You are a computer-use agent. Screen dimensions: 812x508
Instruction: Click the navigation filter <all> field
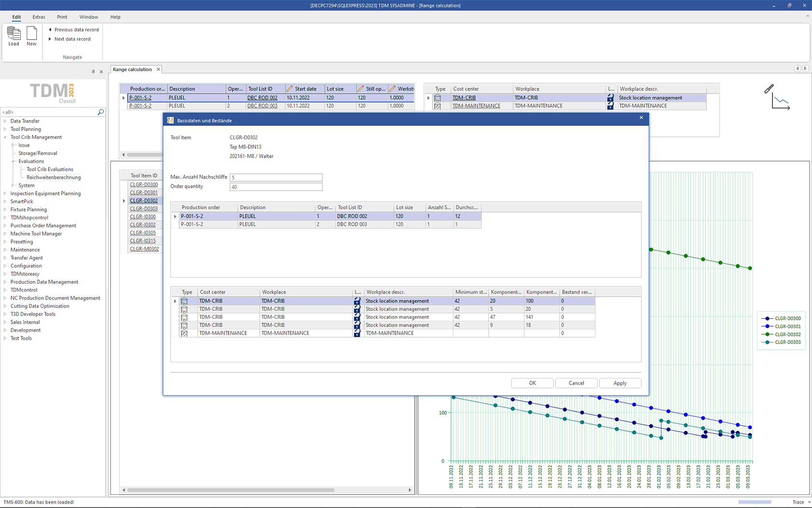pyautogui.click(x=49, y=112)
